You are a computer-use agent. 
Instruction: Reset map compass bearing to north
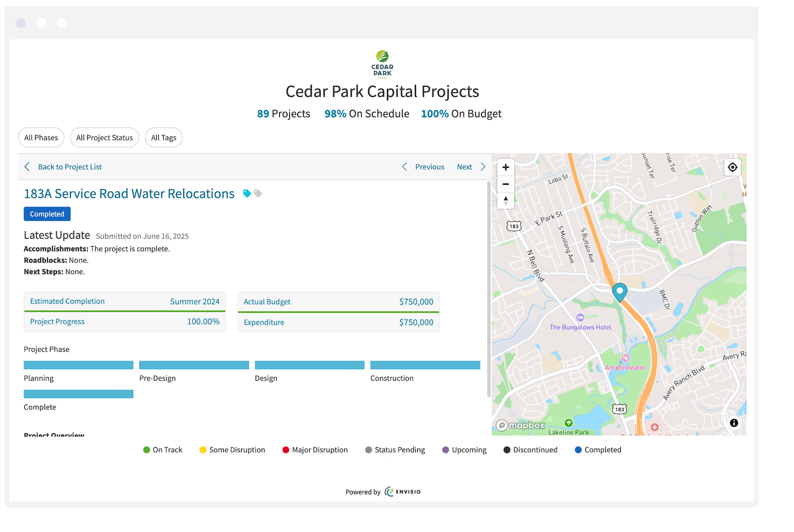(506, 200)
